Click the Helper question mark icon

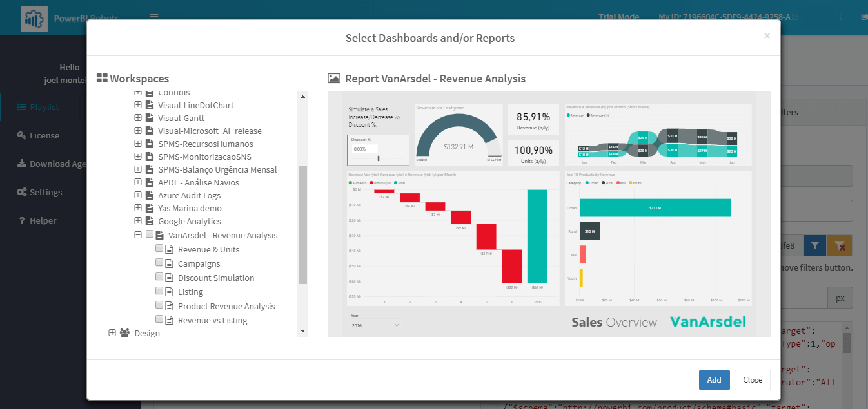pyautogui.click(x=21, y=220)
